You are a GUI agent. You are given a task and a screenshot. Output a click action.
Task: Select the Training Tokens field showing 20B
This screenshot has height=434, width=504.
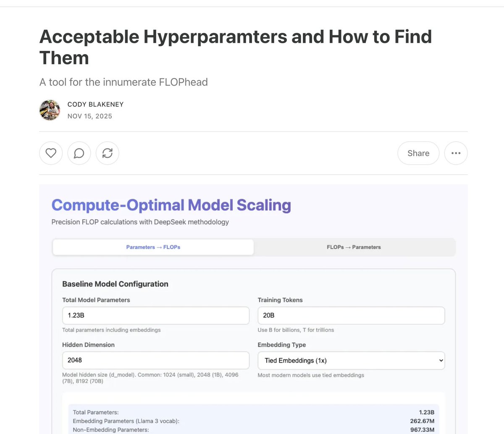(351, 315)
